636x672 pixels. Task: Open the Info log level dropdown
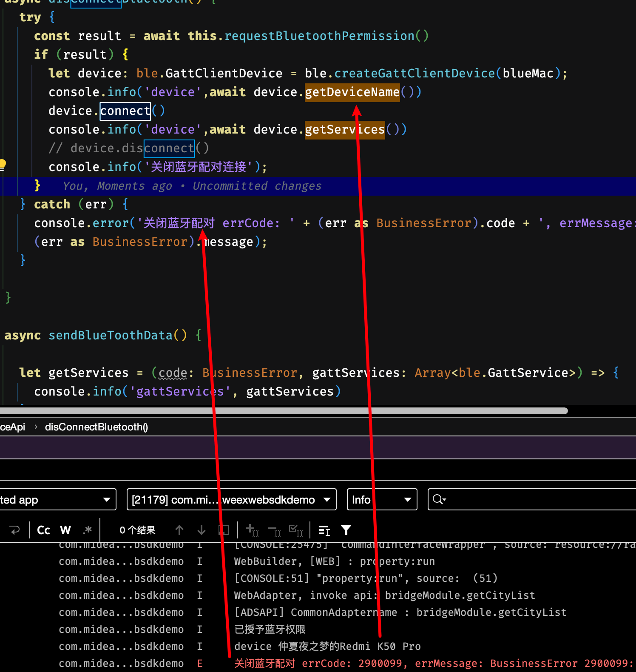click(382, 499)
